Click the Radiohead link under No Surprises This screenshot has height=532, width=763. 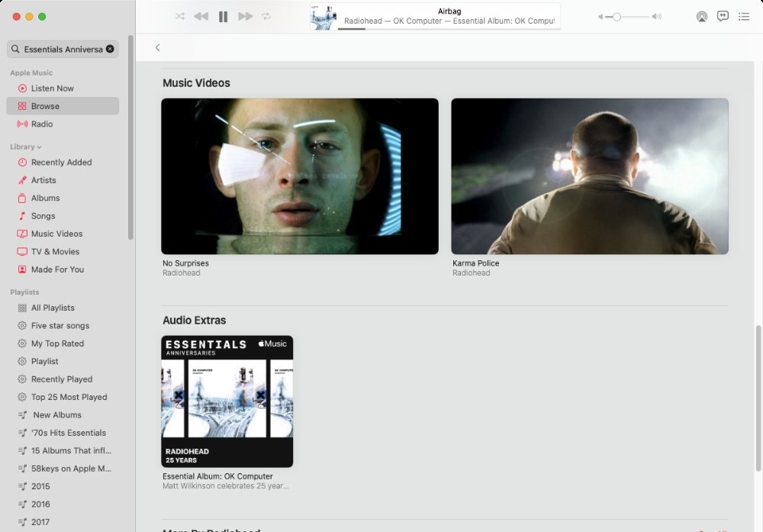[181, 273]
